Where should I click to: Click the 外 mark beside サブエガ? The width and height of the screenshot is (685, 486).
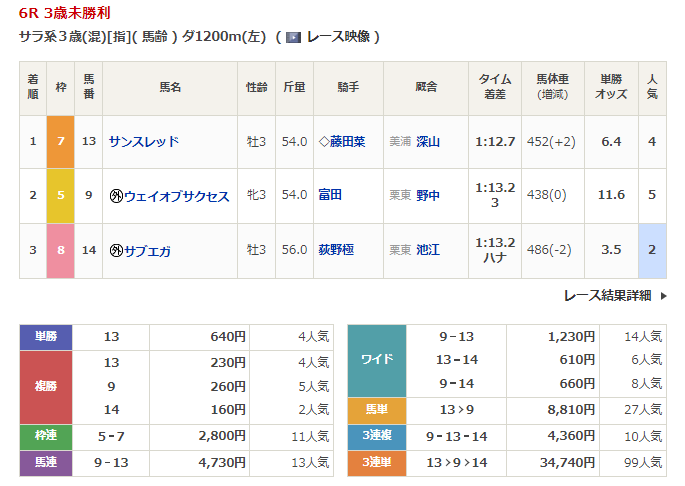tap(116, 251)
